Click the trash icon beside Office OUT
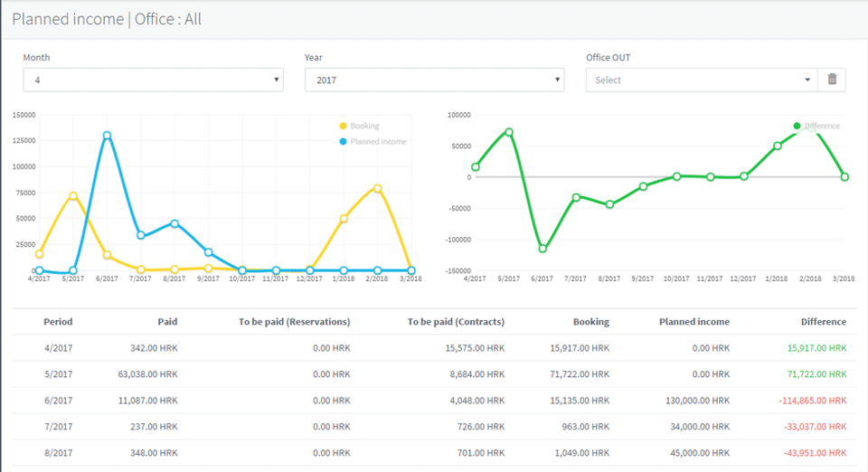The image size is (868, 472). (832, 80)
